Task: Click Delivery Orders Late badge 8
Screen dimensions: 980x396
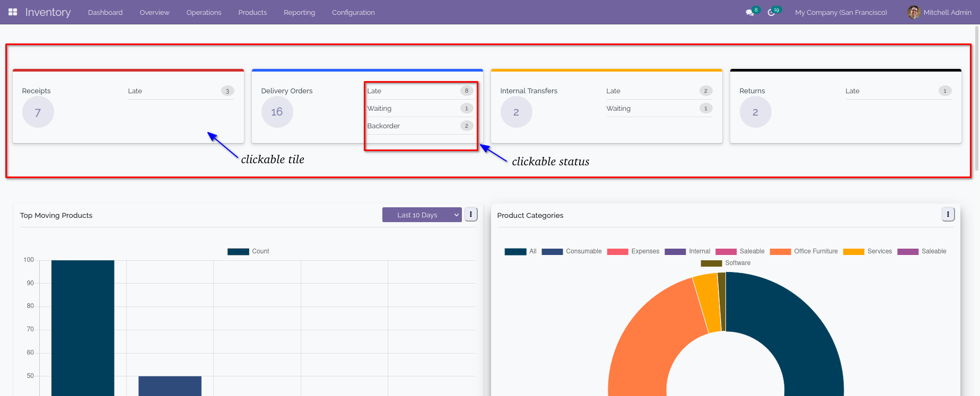Action: 467,91
